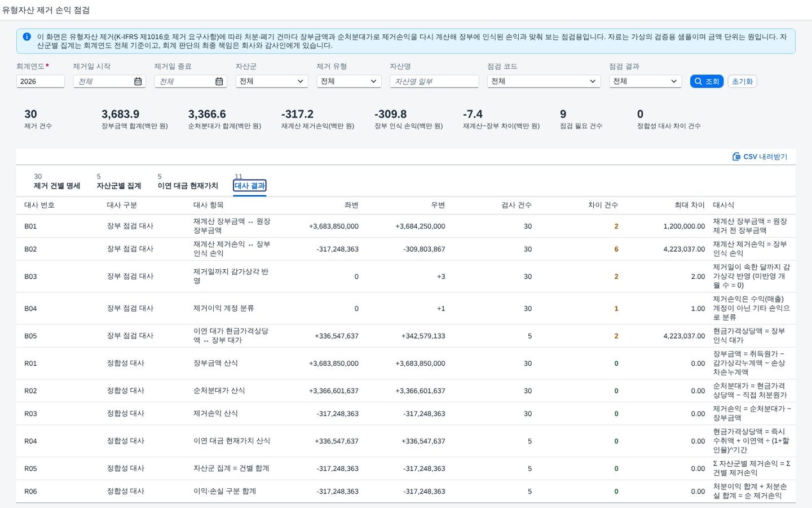Select the R01 row number cell

pyautogui.click(x=30, y=364)
